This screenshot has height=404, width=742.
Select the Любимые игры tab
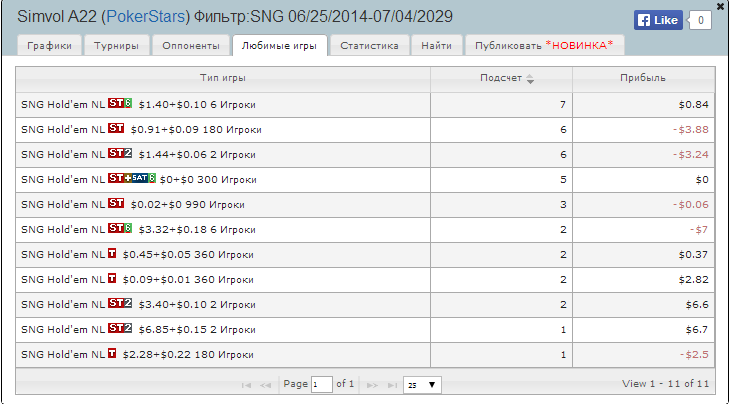click(x=279, y=45)
